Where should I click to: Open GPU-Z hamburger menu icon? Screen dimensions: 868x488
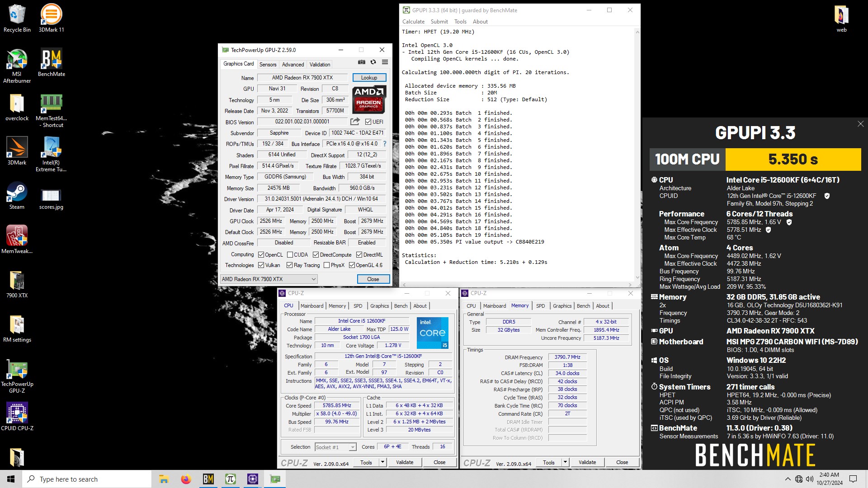click(x=385, y=62)
